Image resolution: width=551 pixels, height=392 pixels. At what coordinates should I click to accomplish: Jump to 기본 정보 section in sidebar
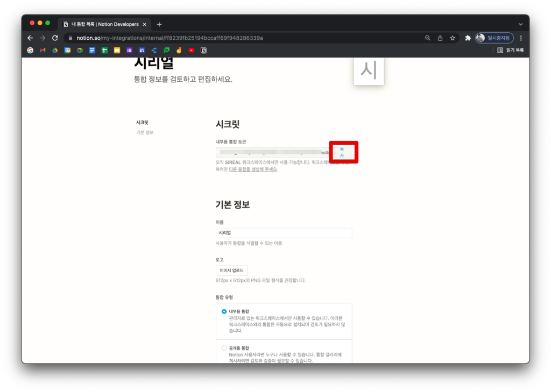click(145, 132)
